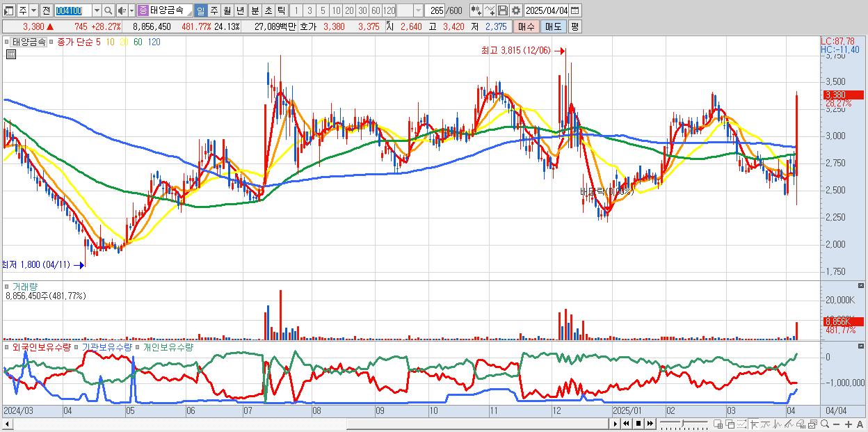Click the 평 button

[x=574, y=26]
